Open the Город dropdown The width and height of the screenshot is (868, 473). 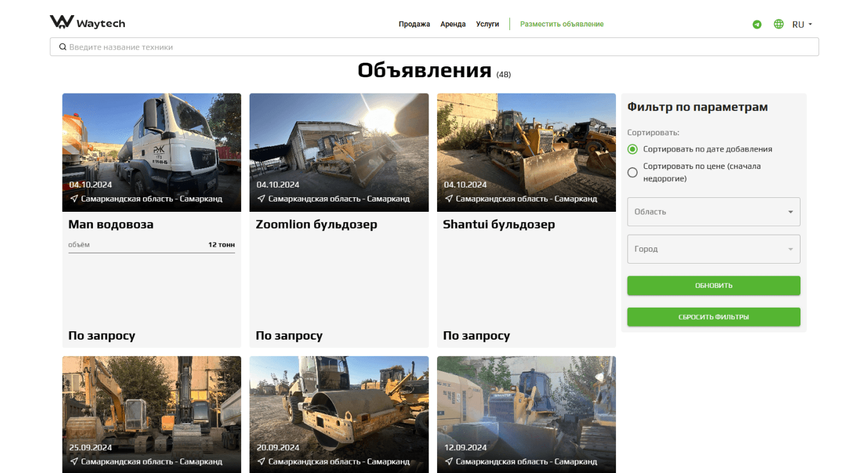pos(714,249)
